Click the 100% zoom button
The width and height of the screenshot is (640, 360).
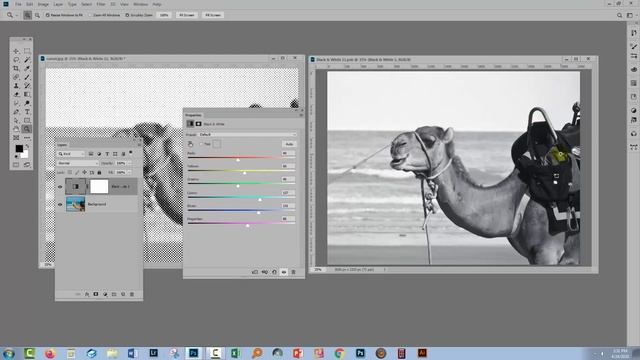[164, 15]
